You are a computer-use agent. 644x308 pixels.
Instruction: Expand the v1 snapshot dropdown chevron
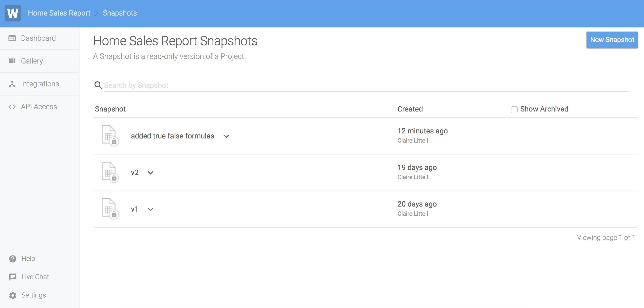click(150, 209)
